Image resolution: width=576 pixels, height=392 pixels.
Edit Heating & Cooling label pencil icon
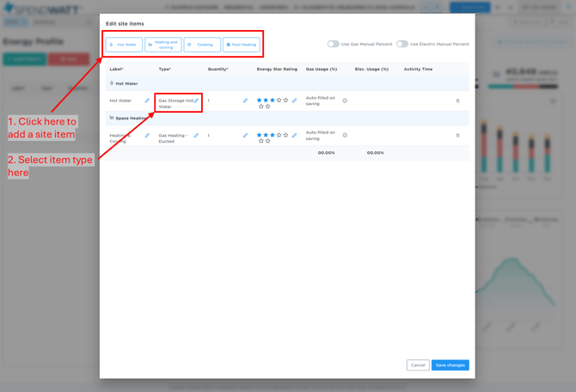coord(147,135)
